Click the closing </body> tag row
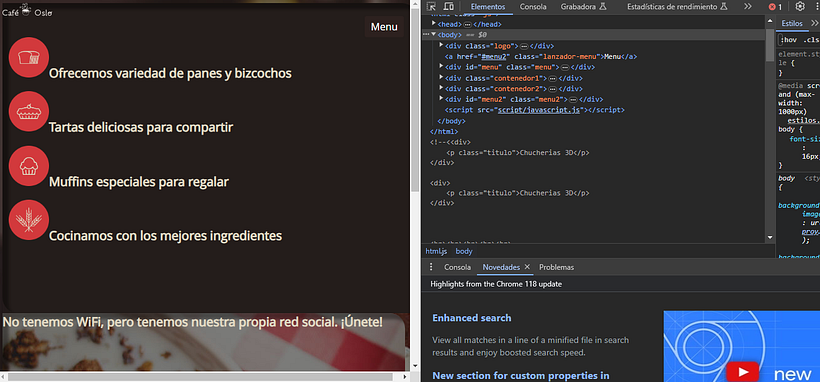 coord(451,121)
